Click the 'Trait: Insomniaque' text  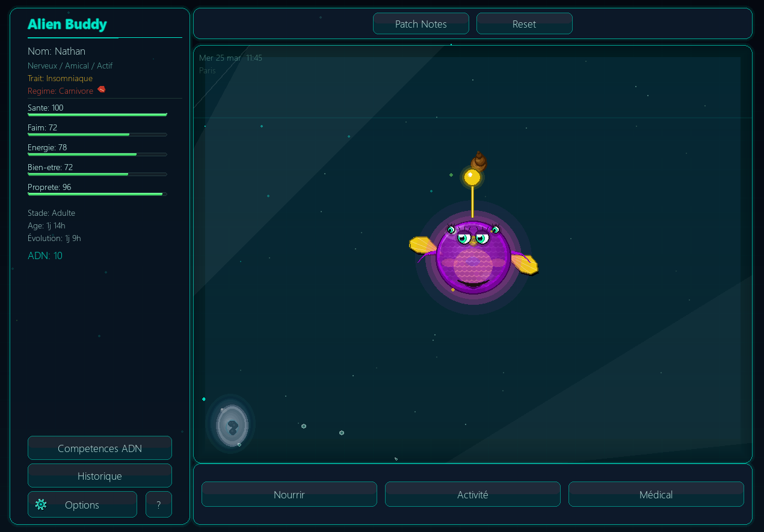click(60, 78)
